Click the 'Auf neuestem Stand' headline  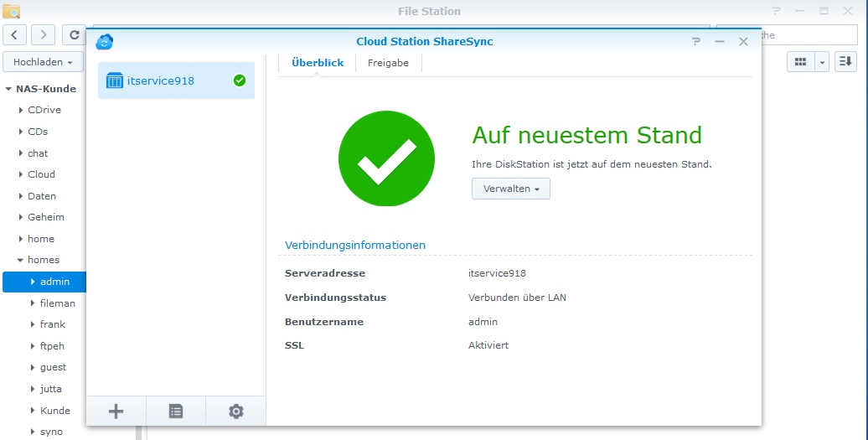click(x=586, y=135)
